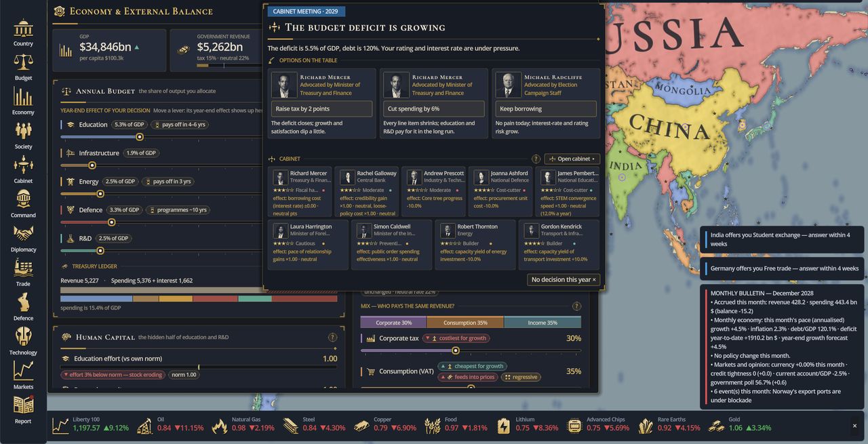The height and width of the screenshot is (444, 868).
Task: Open Gordon Kendrick's Transport cabinet card
Action: click(x=559, y=245)
